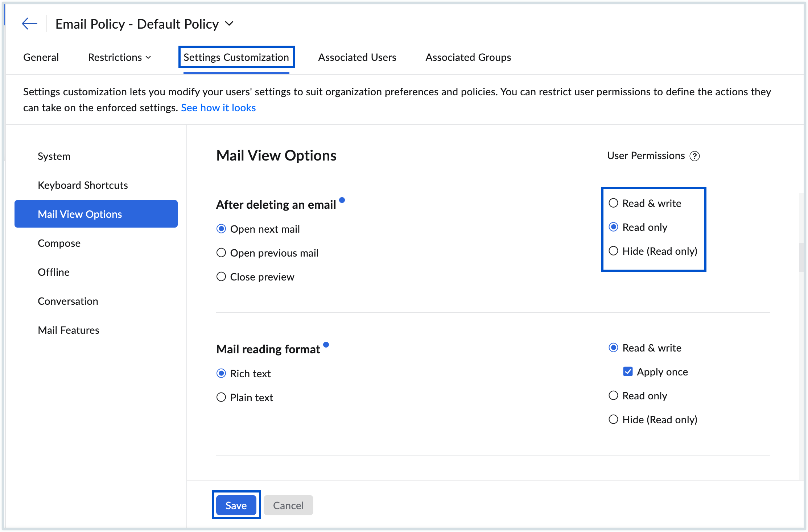Viewport: 808px width, 532px height.
Task: Select the Close preview radio button
Action: [221, 277]
